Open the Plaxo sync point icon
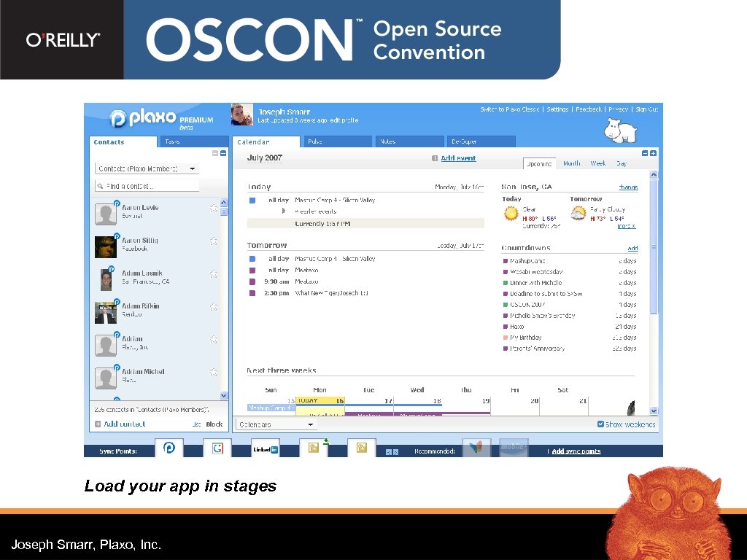 169,448
